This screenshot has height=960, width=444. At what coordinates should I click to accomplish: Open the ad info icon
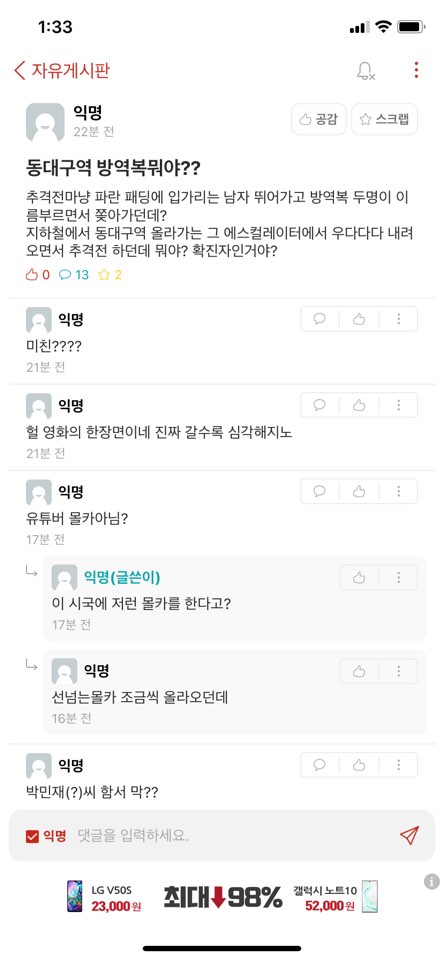[432, 882]
